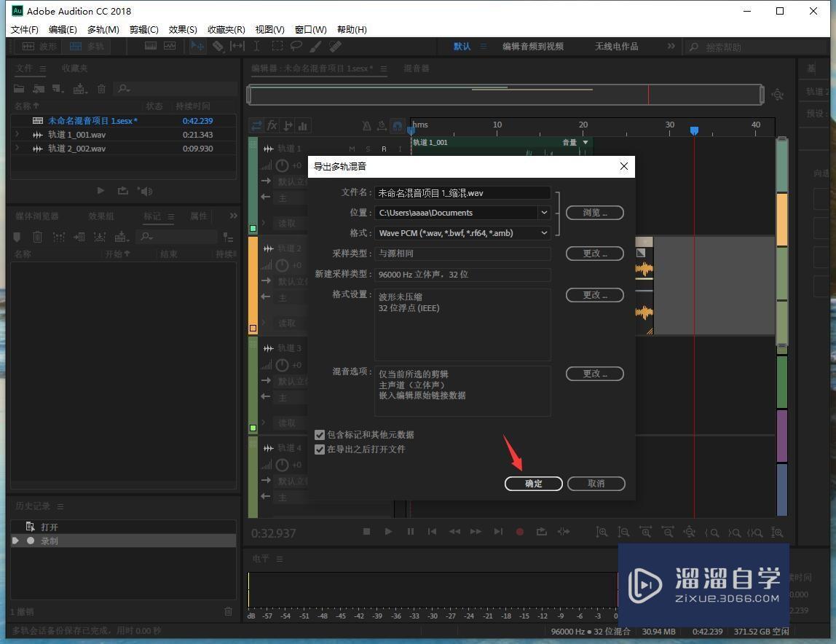Image resolution: width=836 pixels, height=644 pixels.
Task: Open the 多轨(M) menu
Action: coord(103,29)
